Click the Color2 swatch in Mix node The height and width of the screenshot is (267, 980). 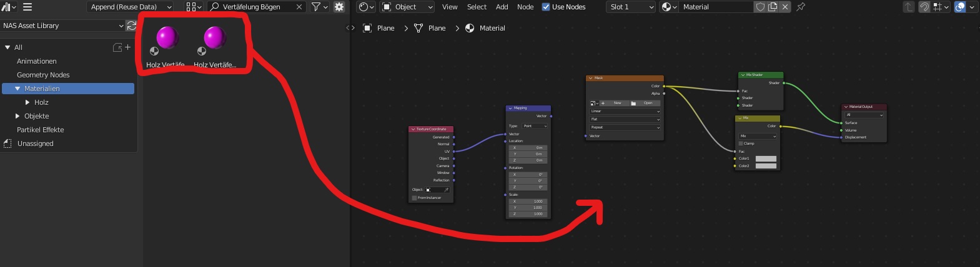point(766,166)
